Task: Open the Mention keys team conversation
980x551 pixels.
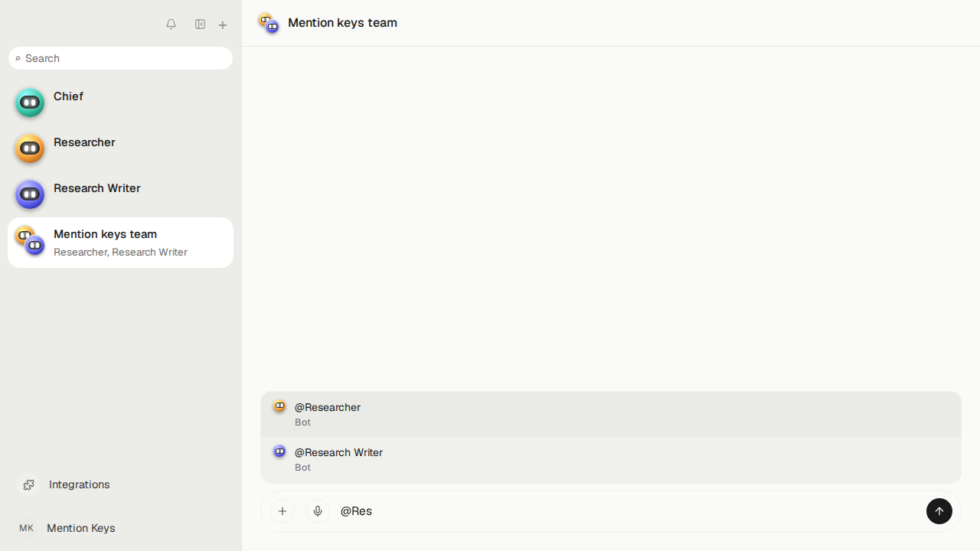Action: pyautogui.click(x=120, y=243)
